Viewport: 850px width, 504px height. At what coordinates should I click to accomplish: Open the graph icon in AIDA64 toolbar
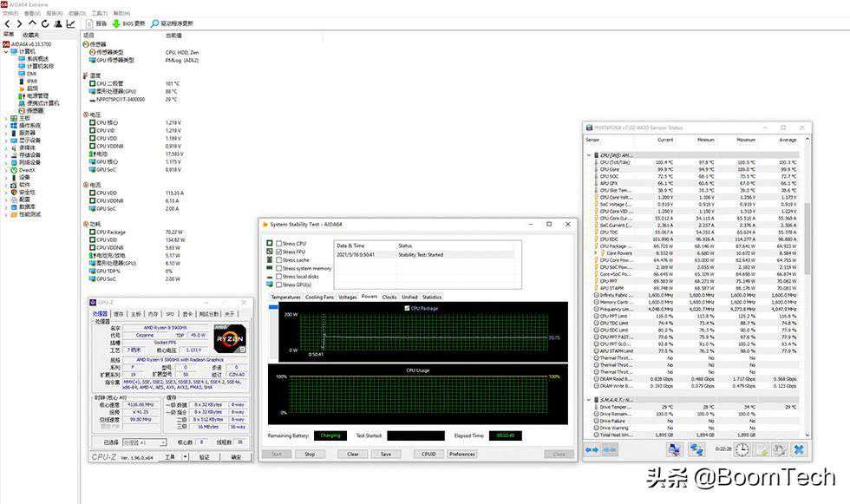pos(72,23)
